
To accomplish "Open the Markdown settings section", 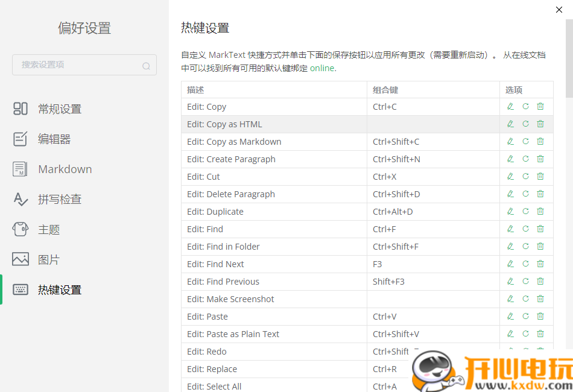I will [21, 169].
